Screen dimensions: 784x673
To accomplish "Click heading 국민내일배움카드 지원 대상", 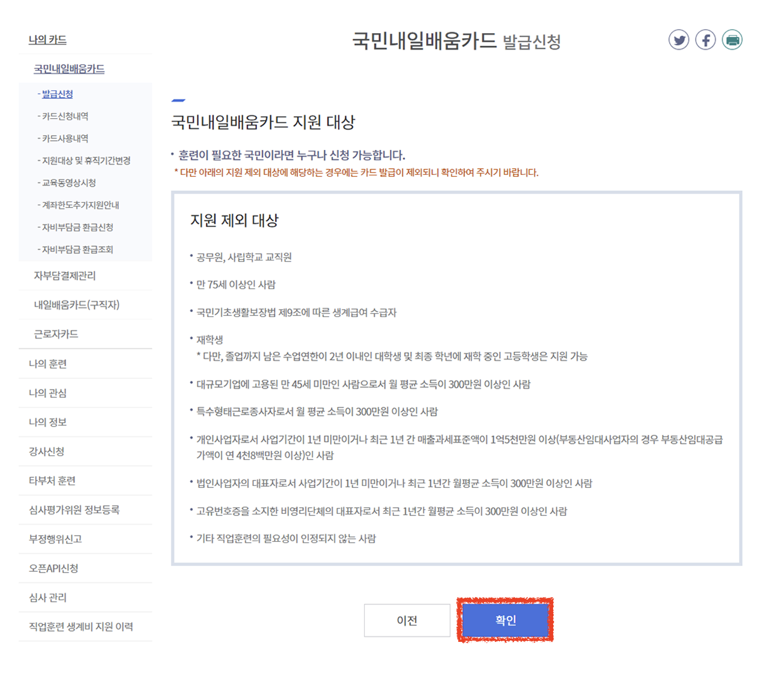I will coord(263,122).
